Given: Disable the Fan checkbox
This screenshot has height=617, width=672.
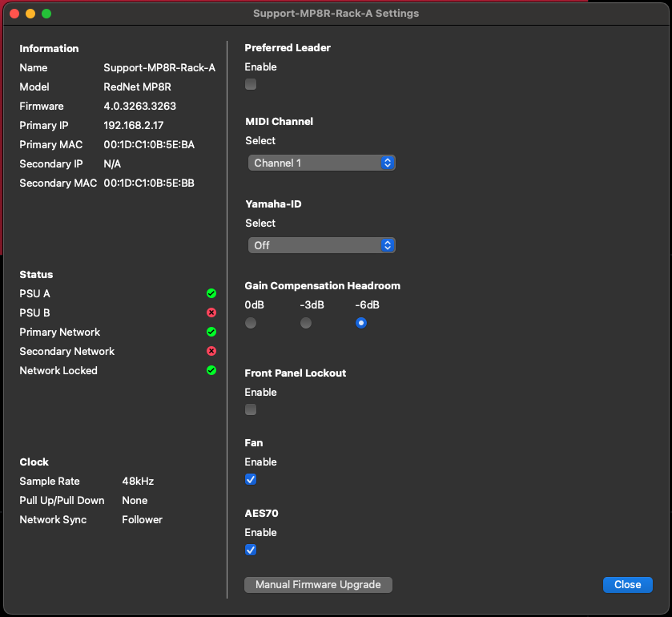Looking at the screenshot, I should click(x=251, y=479).
